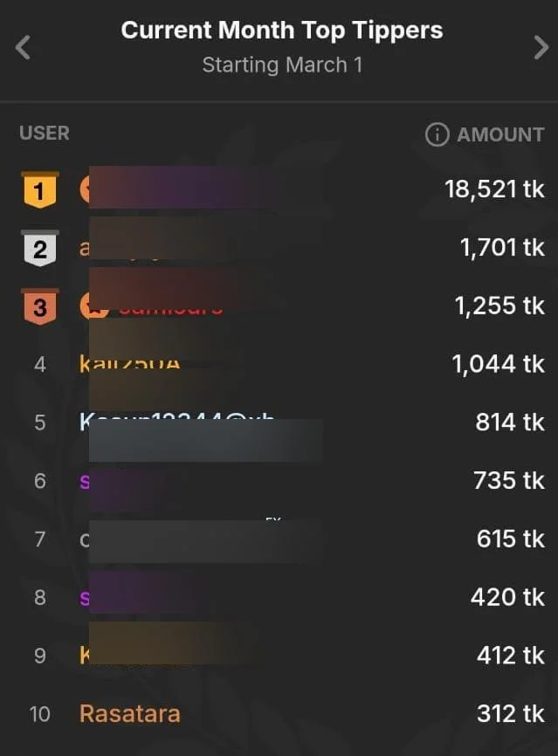
Task: Click the 615 tk tip amount
Action: coord(510,540)
